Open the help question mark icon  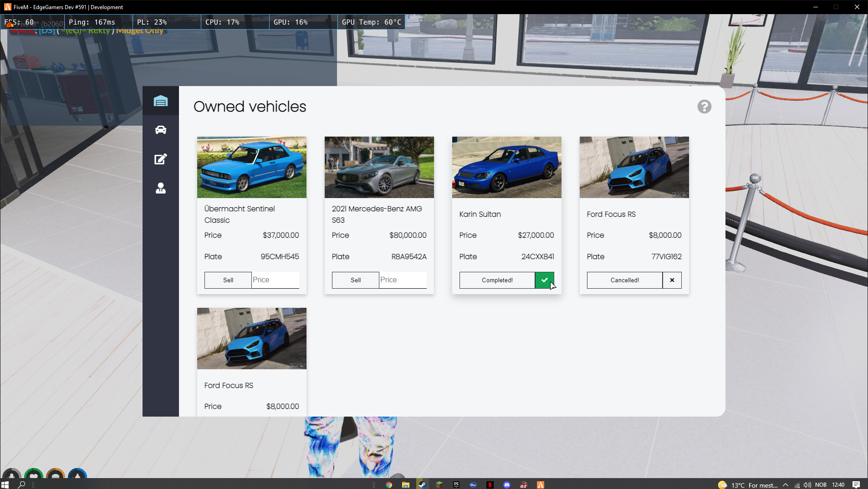tap(704, 107)
